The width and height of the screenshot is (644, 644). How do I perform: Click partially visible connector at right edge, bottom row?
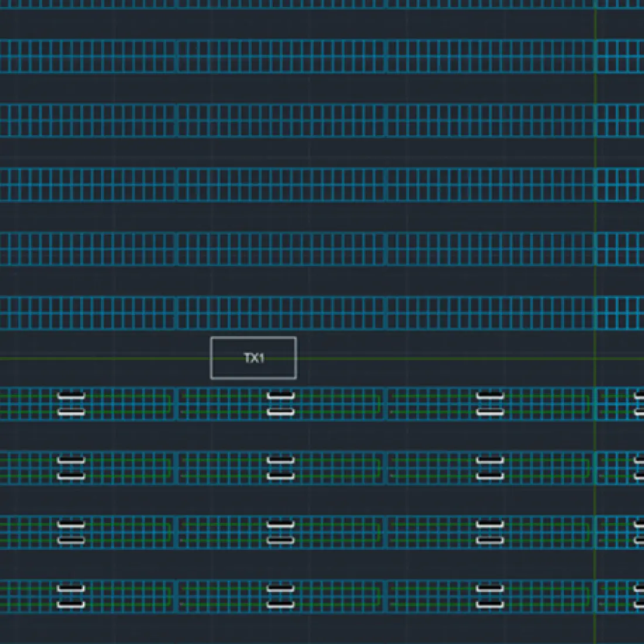point(639,597)
